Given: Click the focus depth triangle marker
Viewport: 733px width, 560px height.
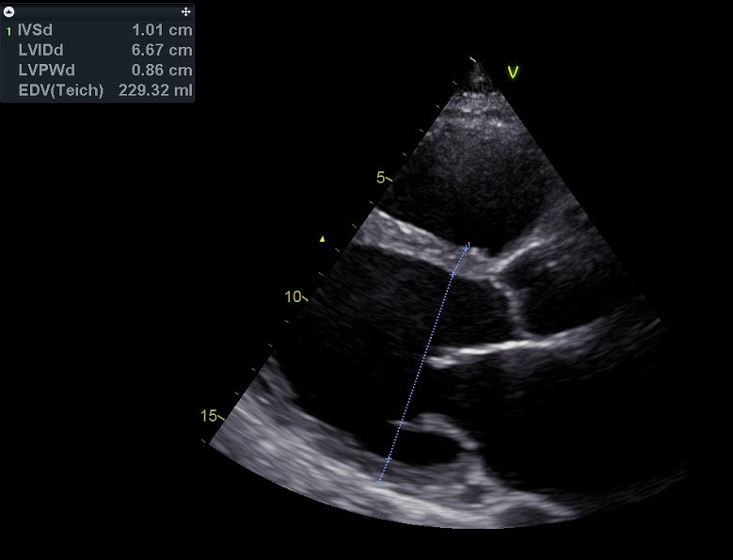Looking at the screenshot, I should click(x=322, y=239).
